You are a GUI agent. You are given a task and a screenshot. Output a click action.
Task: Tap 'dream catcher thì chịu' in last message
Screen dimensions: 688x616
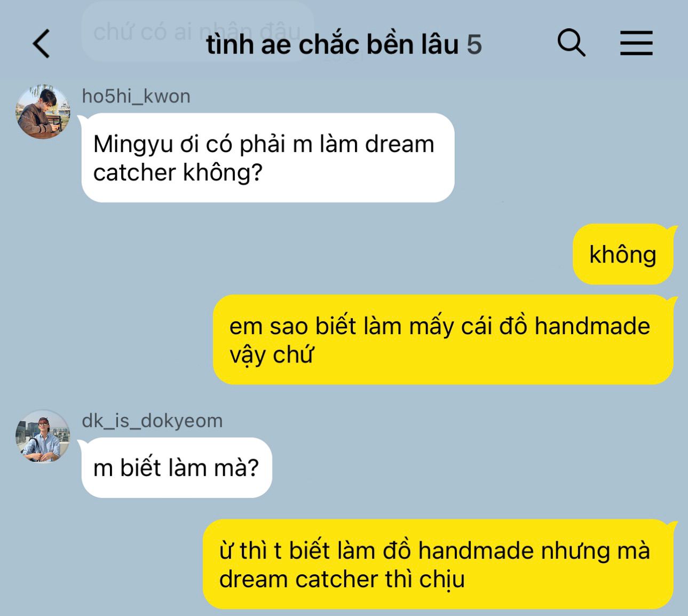click(x=342, y=579)
